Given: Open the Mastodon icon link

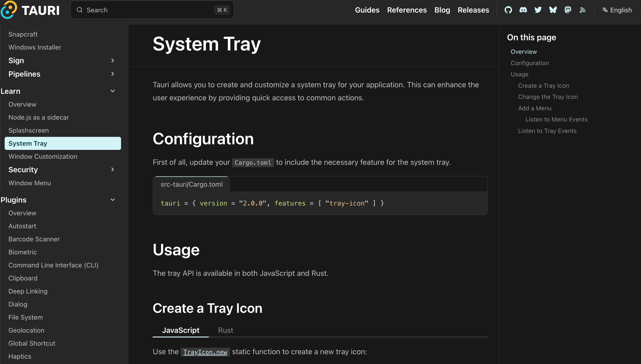Looking at the screenshot, I should click(x=568, y=10).
